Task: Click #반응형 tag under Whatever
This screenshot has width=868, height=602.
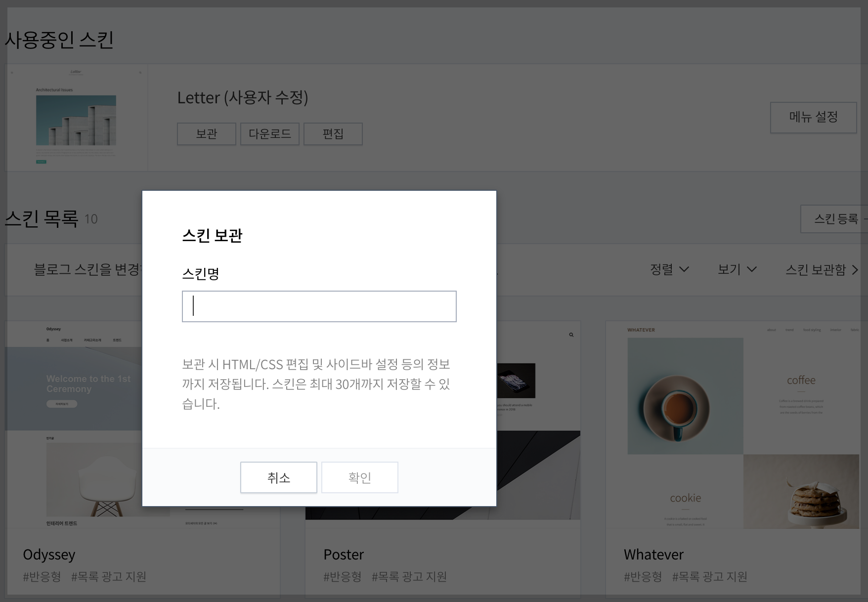Action: [x=643, y=577]
